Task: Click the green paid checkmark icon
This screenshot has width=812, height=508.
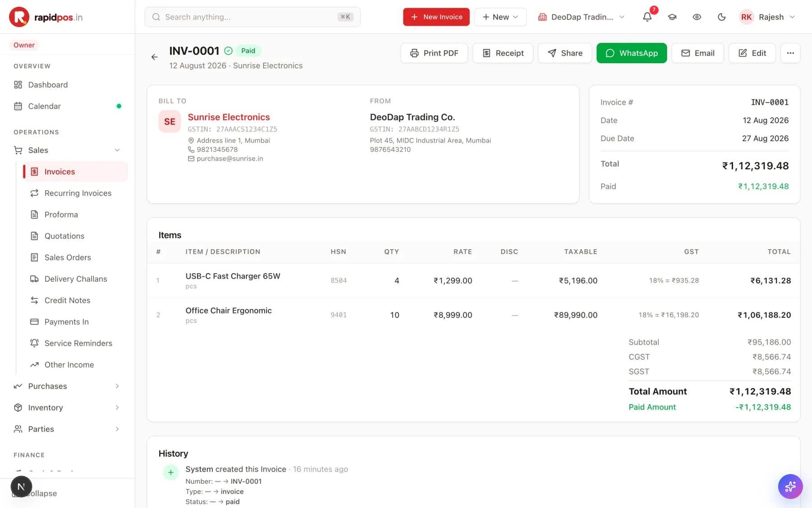Action: coord(228,51)
